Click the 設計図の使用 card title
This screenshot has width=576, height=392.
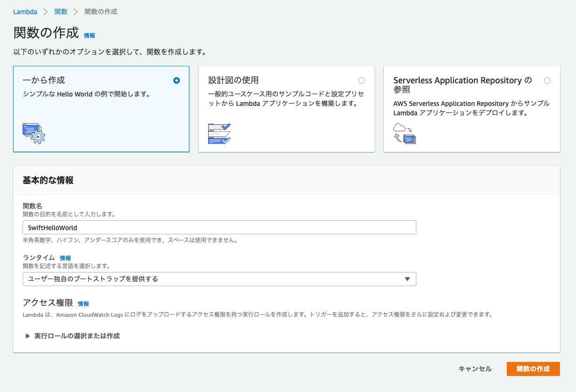click(x=234, y=80)
